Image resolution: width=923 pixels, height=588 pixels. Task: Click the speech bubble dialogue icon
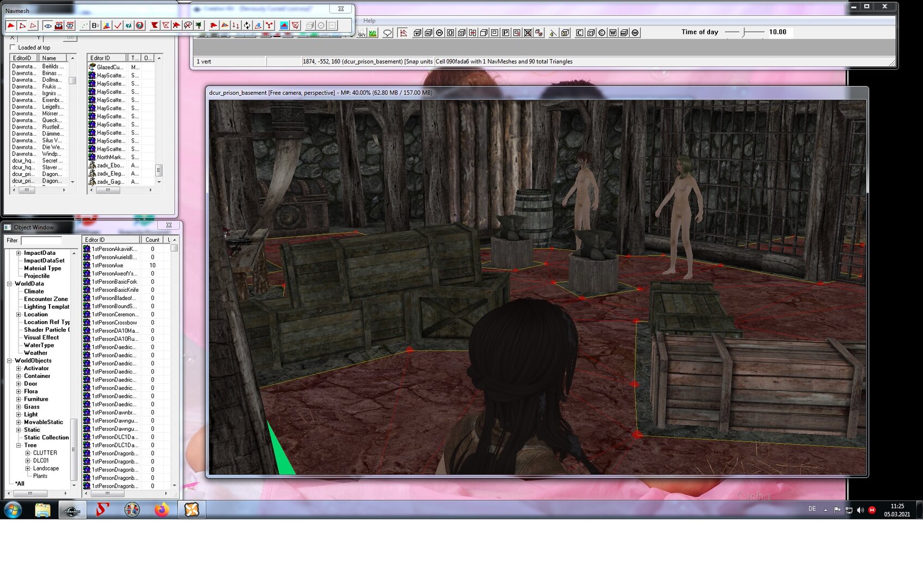[388, 33]
